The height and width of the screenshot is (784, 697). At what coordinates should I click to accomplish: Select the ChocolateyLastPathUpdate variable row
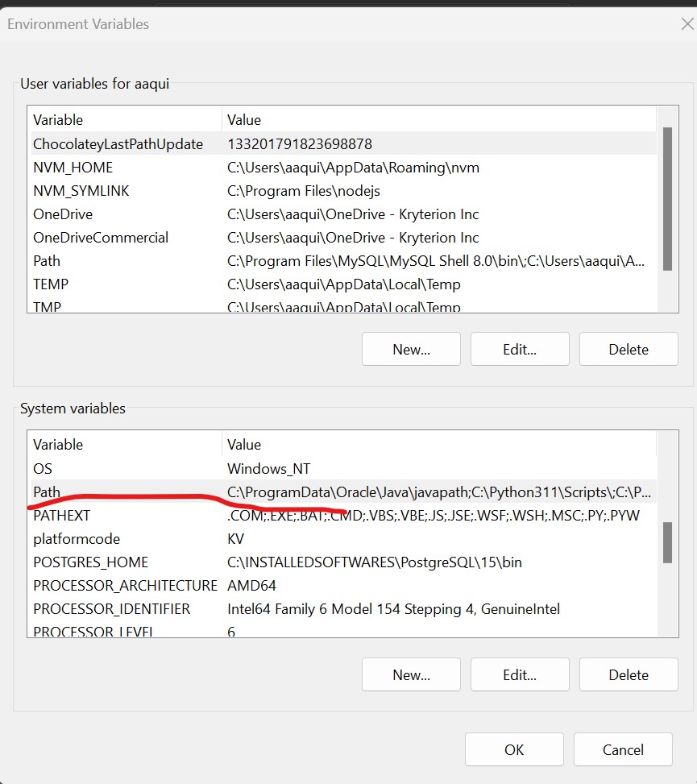(118, 144)
